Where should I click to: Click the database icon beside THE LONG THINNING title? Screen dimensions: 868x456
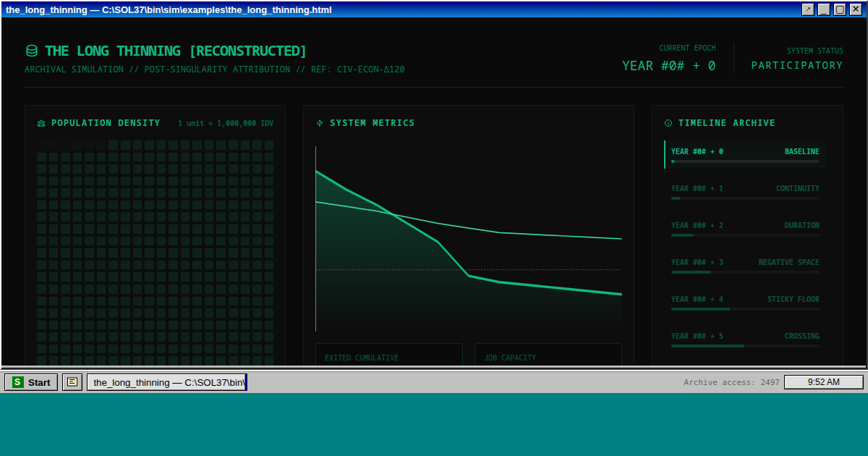(31, 51)
